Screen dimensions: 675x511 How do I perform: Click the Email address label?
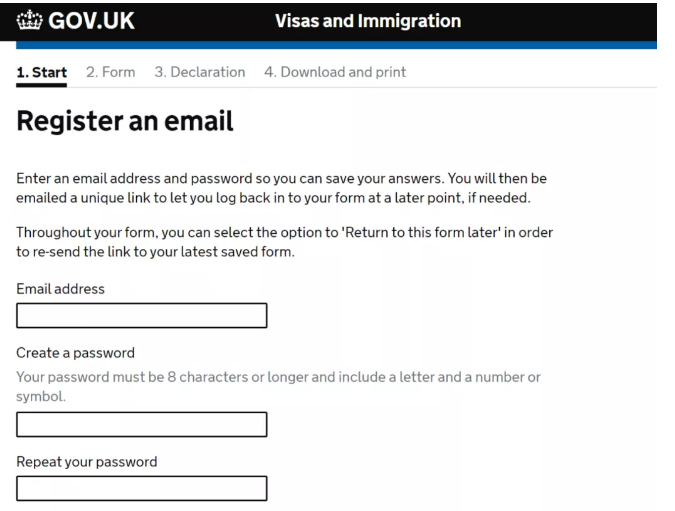60,289
